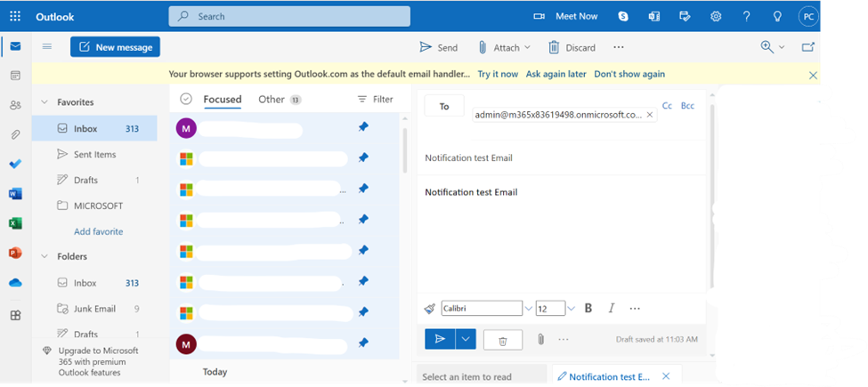Select the format painter icon
The height and width of the screenshot is (387, 868).
point(430,309)
